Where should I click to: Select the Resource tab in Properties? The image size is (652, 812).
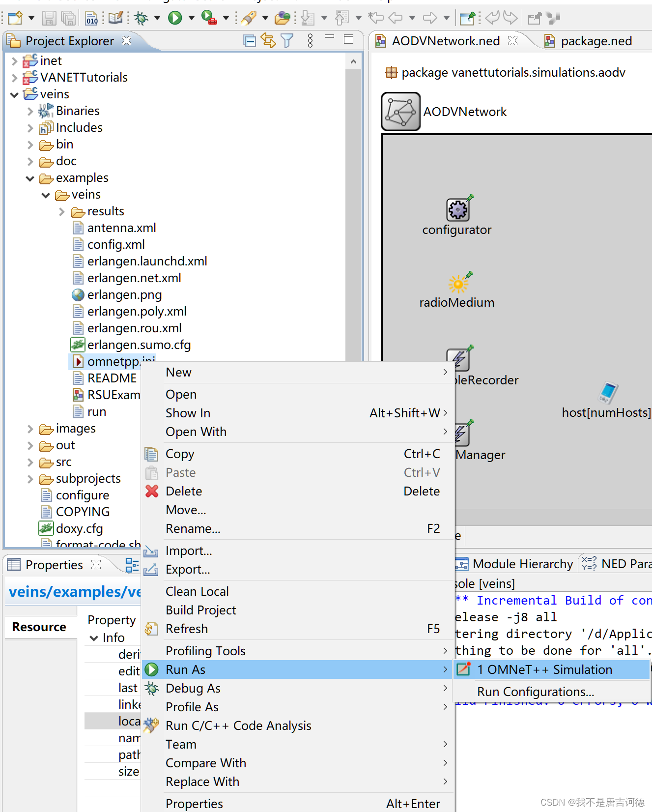(39, 627)
